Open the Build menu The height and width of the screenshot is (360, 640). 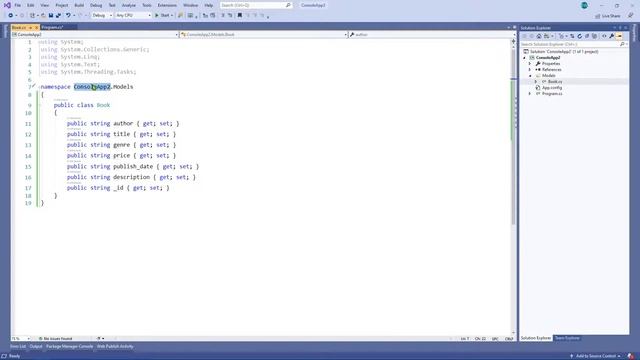pyautogui.click(x=79, y=5)
